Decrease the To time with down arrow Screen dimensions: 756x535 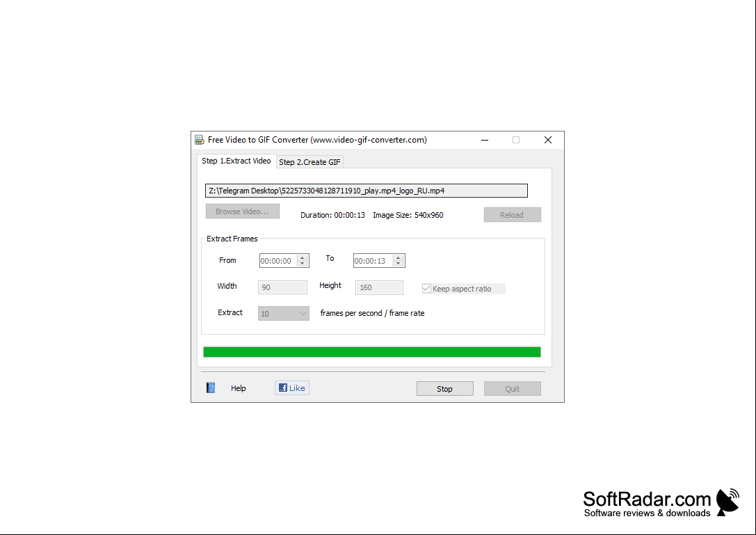point(399,264)
